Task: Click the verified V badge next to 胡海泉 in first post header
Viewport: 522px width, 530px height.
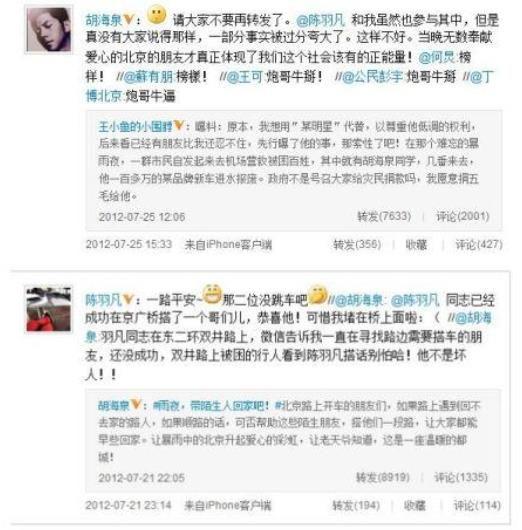Action: [x=128, y=19]
